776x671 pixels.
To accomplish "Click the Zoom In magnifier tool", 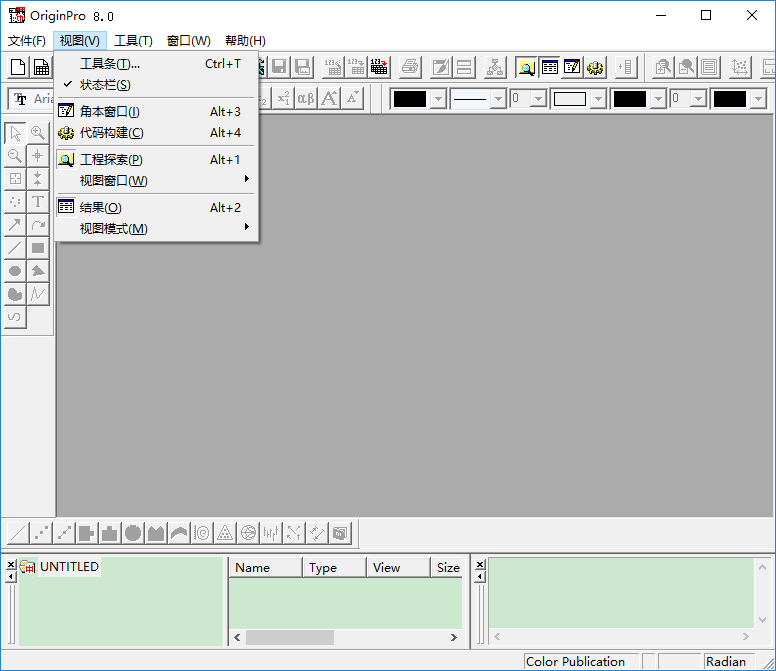I will 38,132.
